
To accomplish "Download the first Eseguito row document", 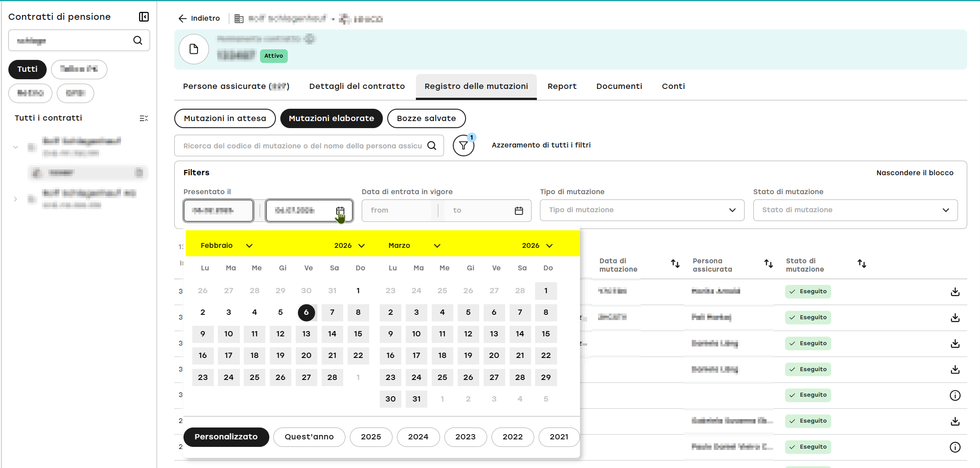I will [955, 292].
